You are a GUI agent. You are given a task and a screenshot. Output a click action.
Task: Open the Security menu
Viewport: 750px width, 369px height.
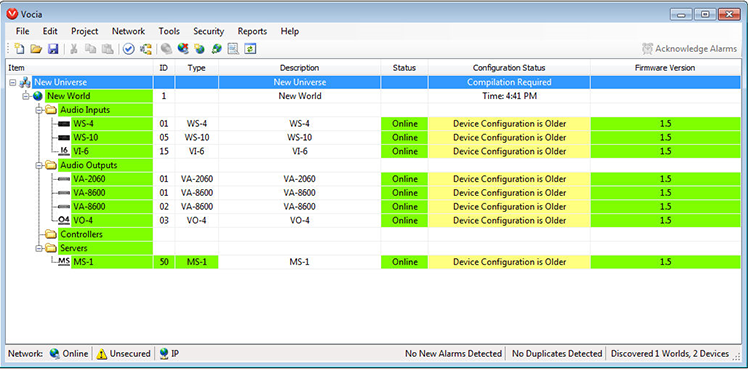(209, 31)
